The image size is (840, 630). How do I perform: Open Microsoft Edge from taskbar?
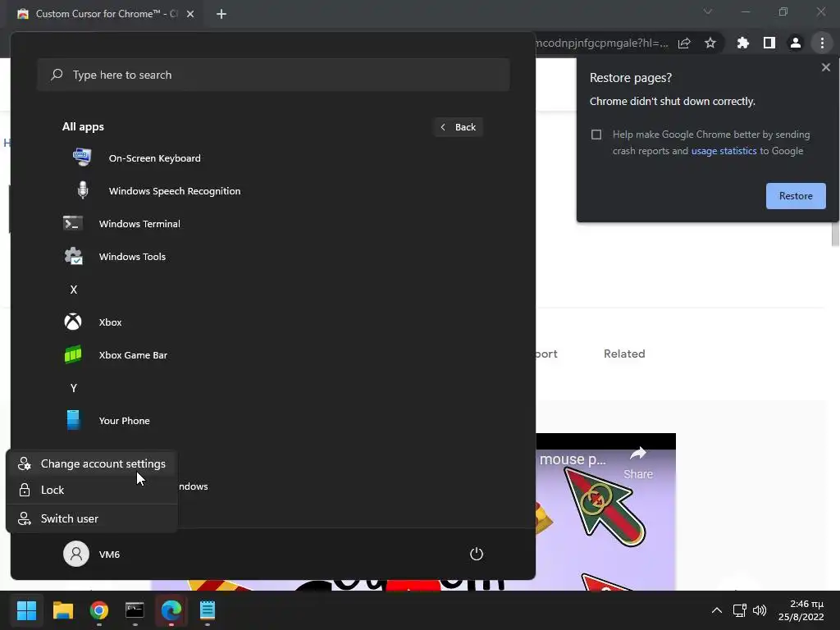[171, 610]
